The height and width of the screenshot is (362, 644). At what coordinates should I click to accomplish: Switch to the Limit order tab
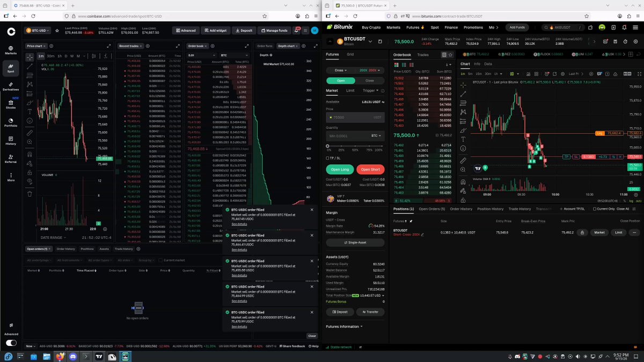350,91
